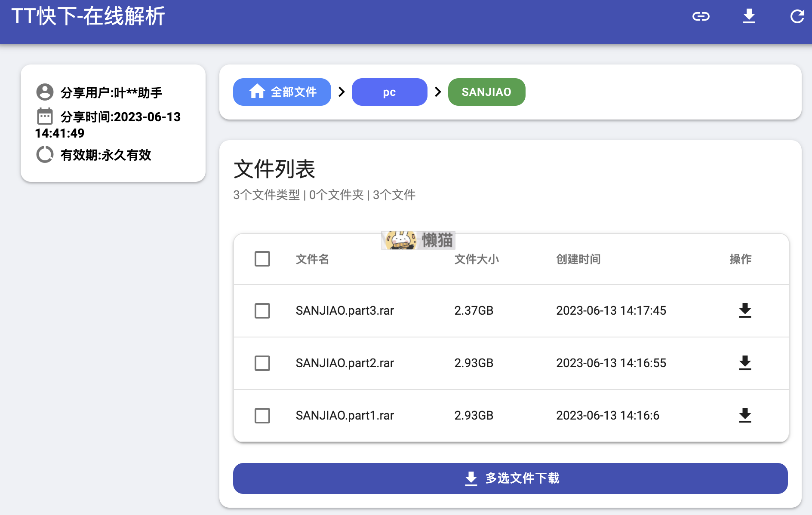Download SANJIAO.part3.rar via its download icon
The image size is (812, 515).
[744, 310]
